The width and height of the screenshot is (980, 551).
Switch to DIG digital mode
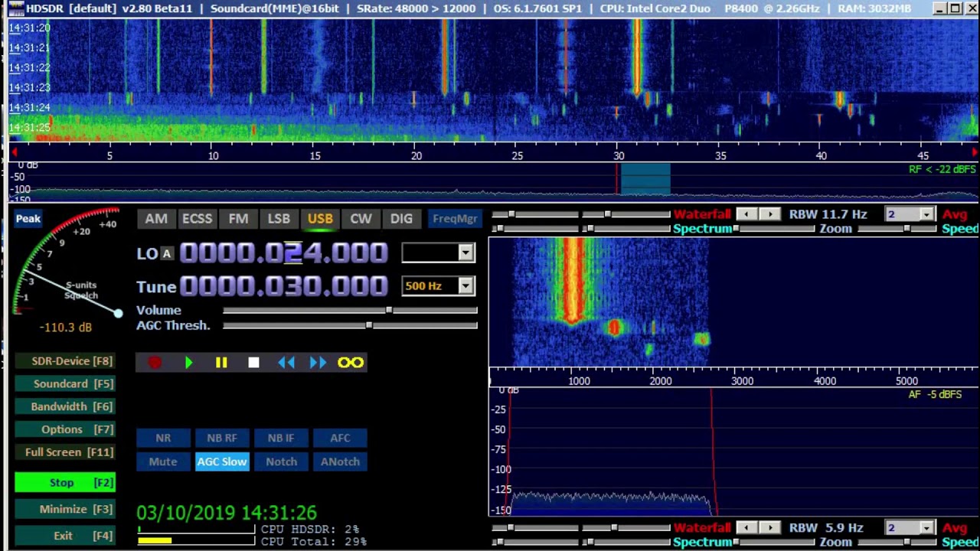point(401,219)
